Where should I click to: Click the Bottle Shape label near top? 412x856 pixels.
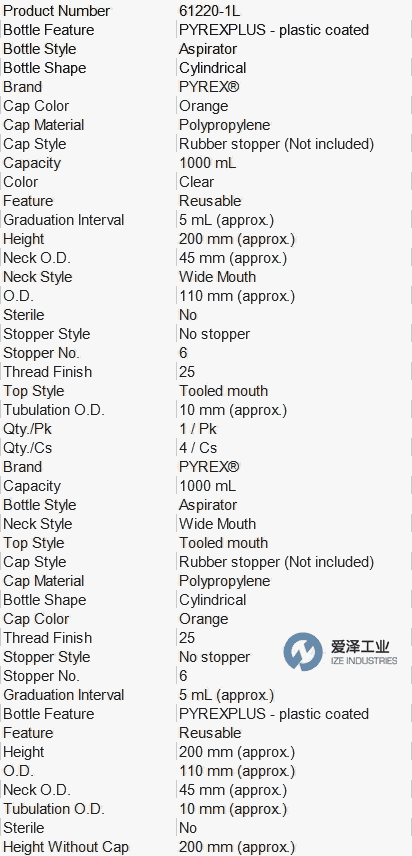pos(45,68)
